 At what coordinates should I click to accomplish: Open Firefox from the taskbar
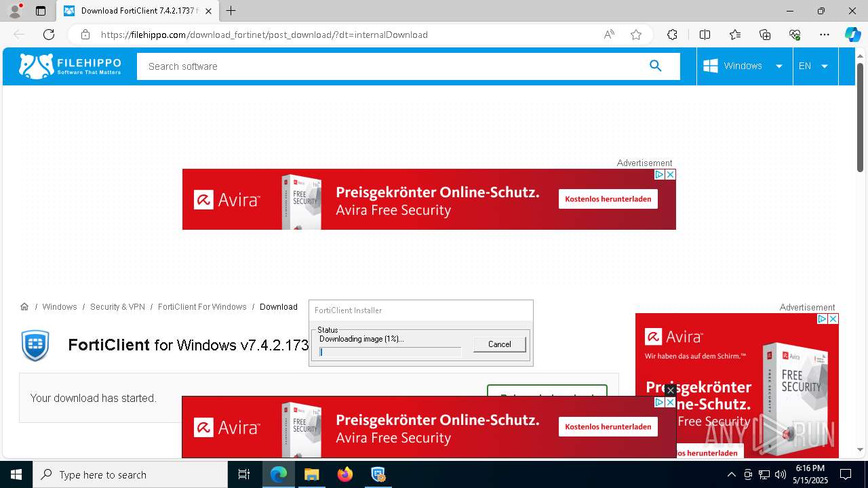click(x=344, y=474)
